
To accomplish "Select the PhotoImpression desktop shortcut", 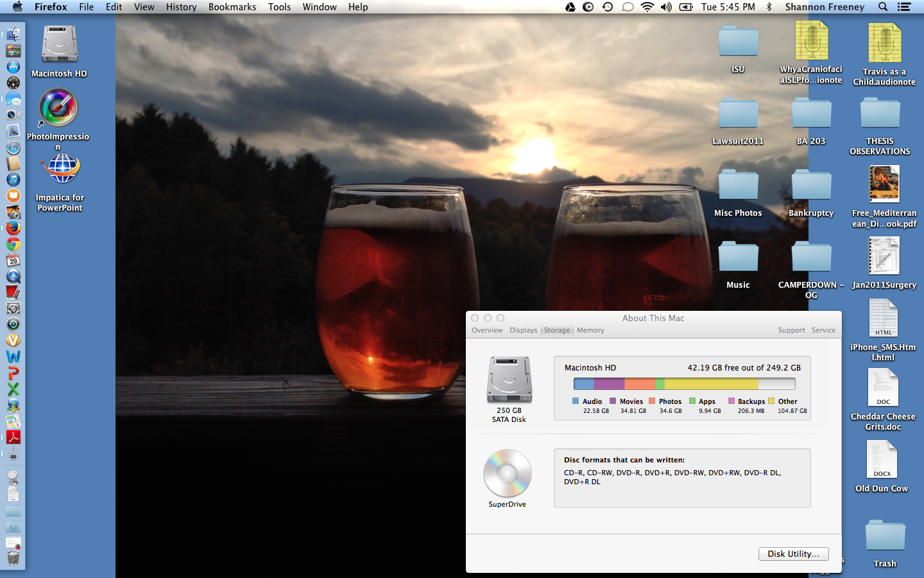I will (58, 108).
